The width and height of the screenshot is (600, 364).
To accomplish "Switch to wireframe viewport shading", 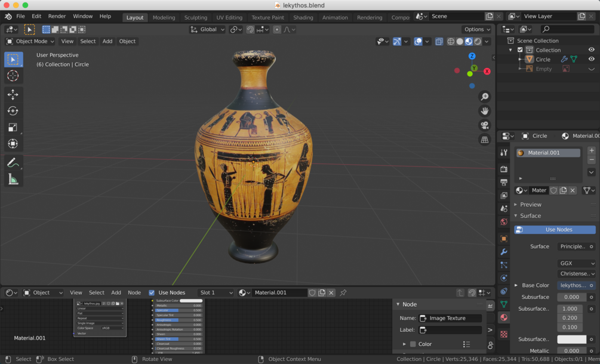I will pyautogui.click(x=451, y=41).
